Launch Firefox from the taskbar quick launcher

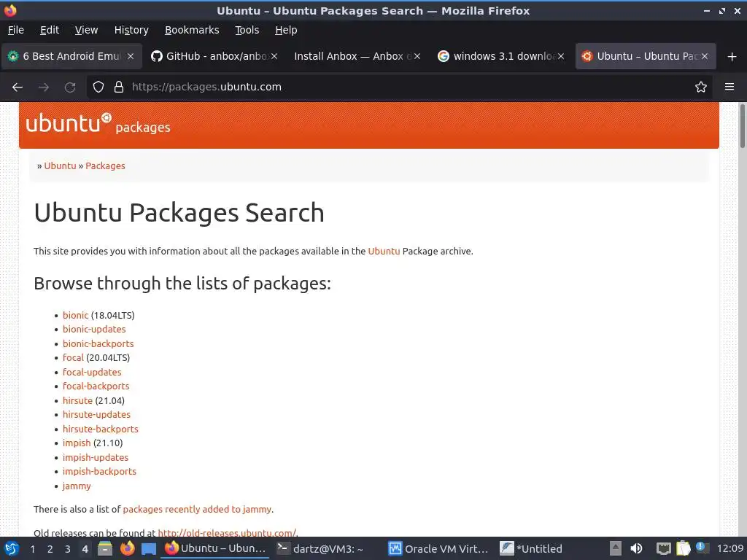click(127, 548)
